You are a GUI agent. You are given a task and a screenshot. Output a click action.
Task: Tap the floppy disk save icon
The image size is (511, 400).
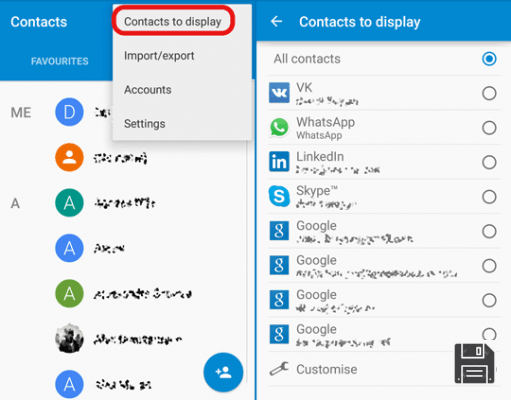[474, 363]
